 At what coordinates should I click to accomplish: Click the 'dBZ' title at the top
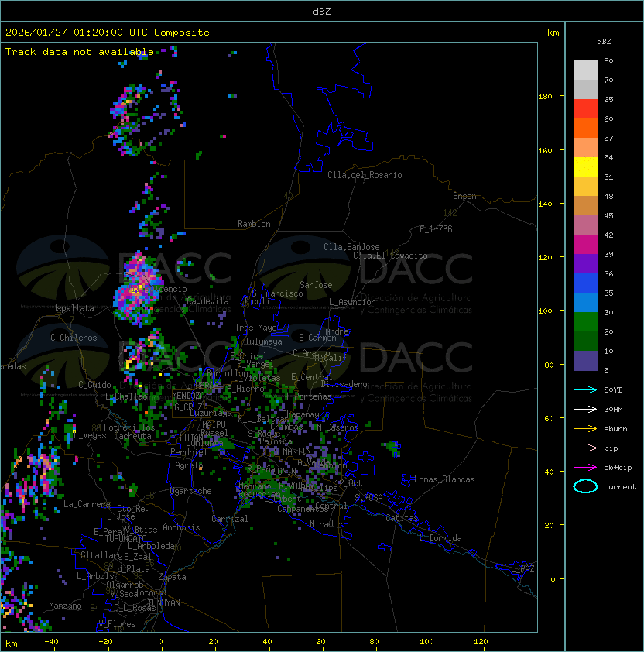pos(322,12)
